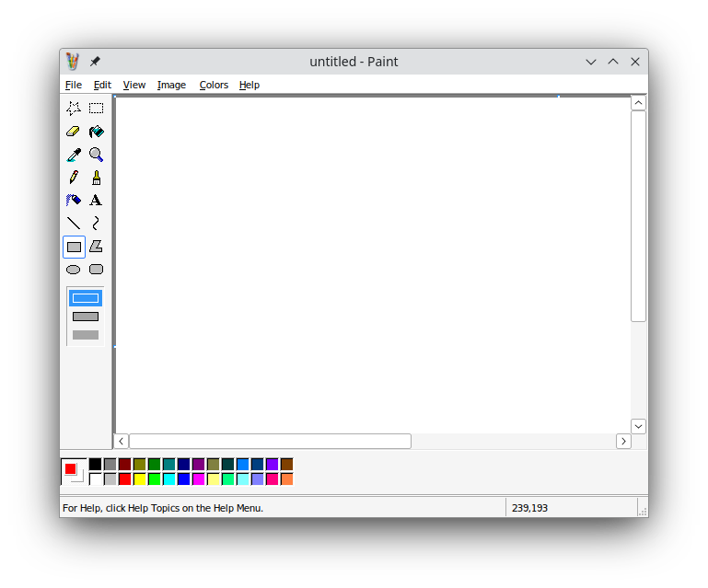
Task: Minimize the Paint window
Action: coord(590,62)
